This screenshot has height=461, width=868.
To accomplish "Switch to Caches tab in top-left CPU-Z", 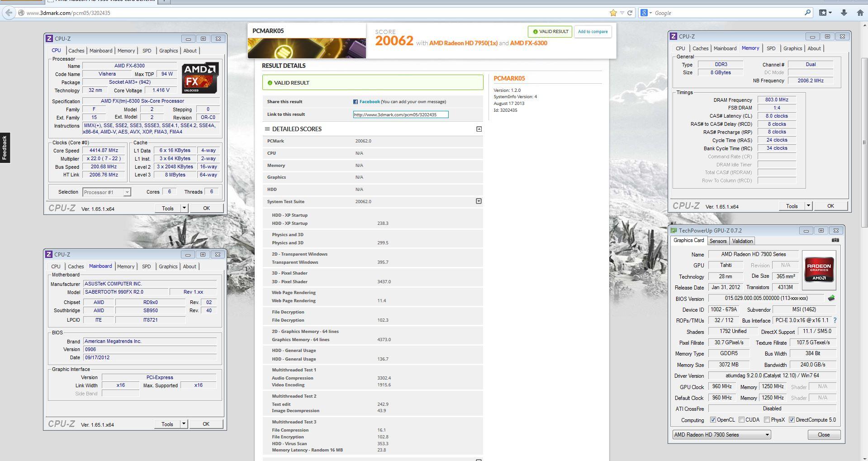I will (x=76, y=51).
